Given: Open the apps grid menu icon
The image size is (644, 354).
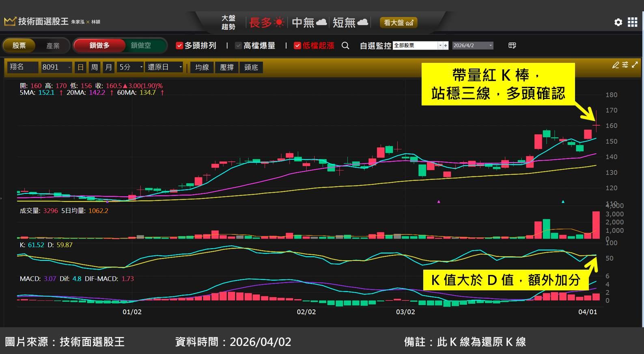Looking at the screenshot, I should coord(632,22).
